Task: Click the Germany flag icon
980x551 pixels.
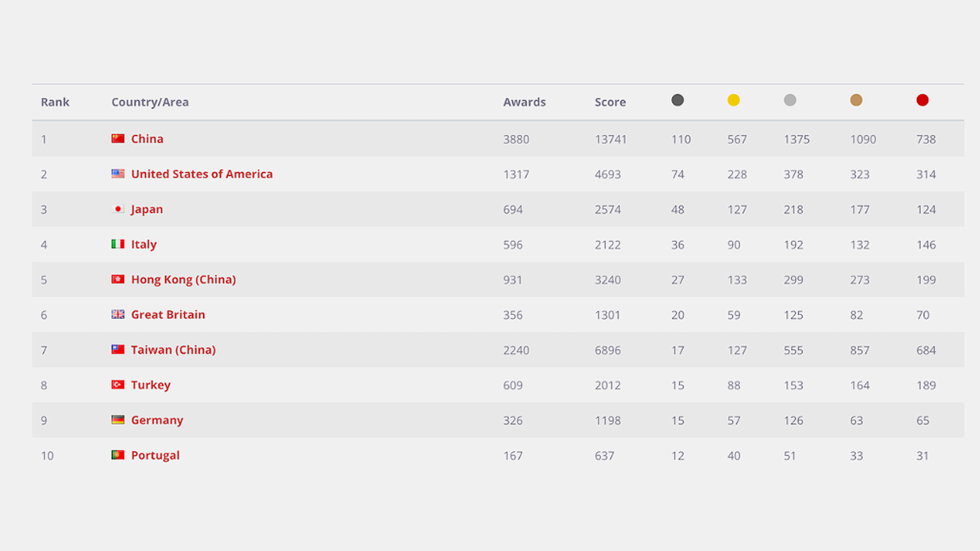Action: (x=118, y=420)
